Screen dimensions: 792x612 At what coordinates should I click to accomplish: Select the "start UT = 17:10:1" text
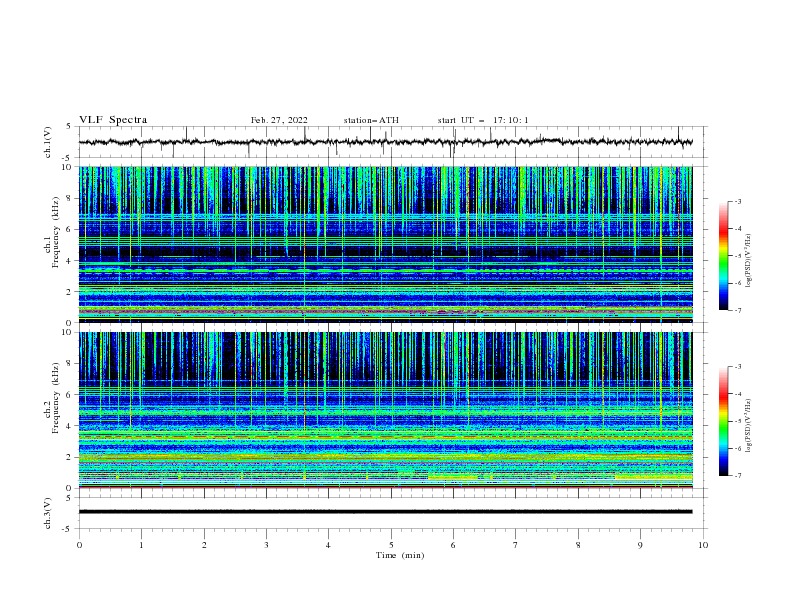point(483,120)
